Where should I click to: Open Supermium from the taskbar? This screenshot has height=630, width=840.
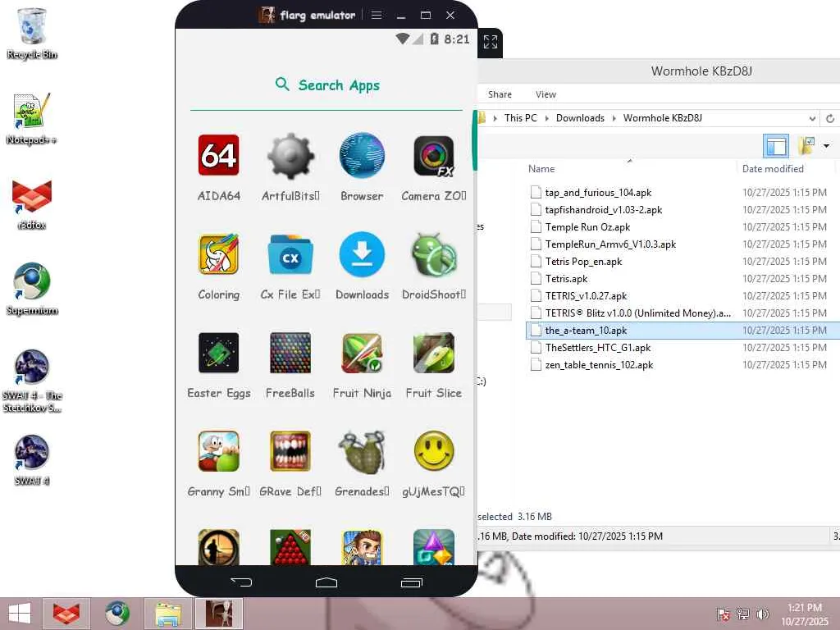(x=116, y=614)
